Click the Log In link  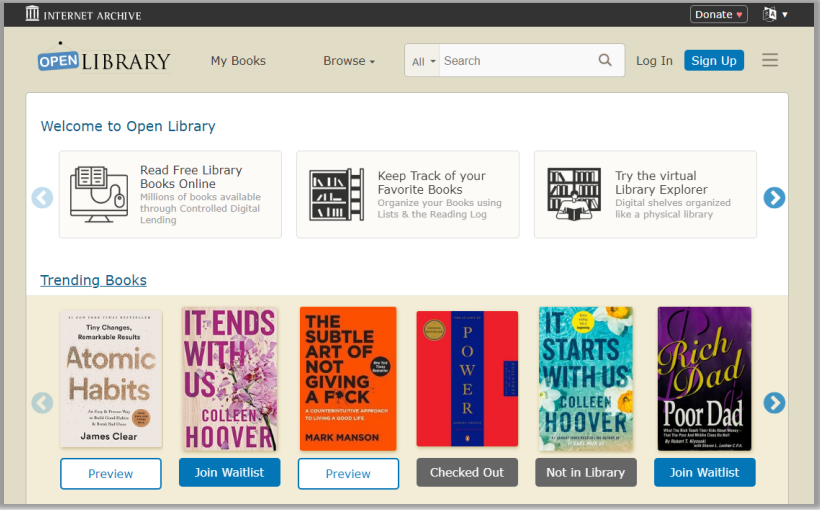pos(654,61)
